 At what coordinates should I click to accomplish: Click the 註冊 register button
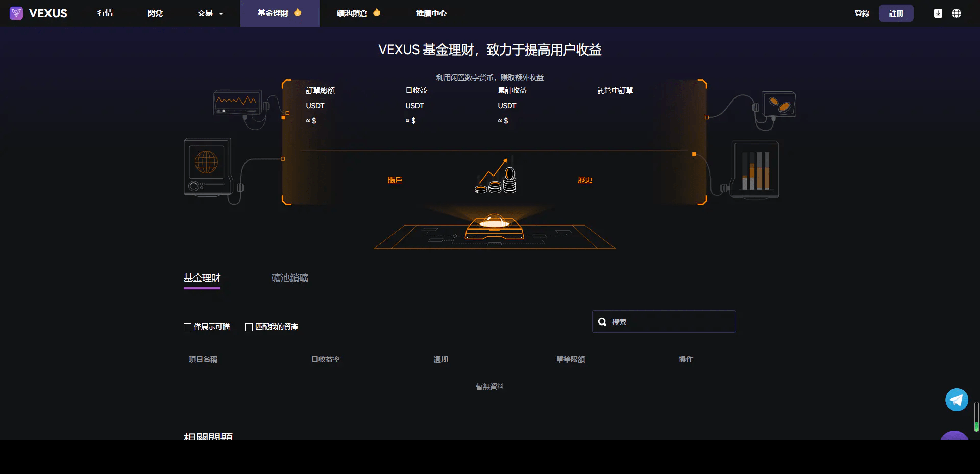(896, 13)
